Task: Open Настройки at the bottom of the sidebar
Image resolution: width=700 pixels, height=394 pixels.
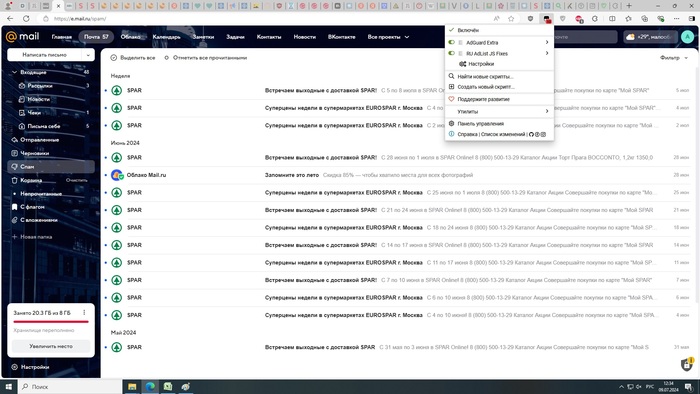Action: pos(30,367)
